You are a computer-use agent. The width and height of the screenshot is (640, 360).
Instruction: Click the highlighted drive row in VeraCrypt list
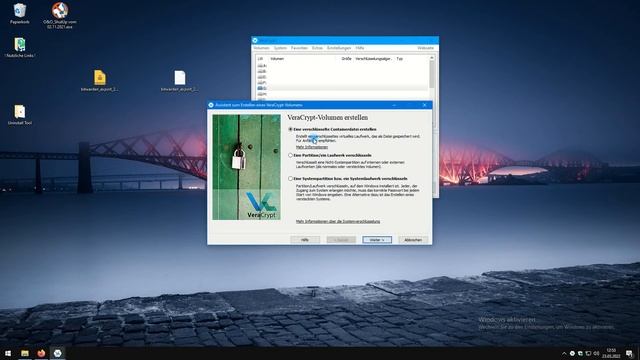click(343, 88)
